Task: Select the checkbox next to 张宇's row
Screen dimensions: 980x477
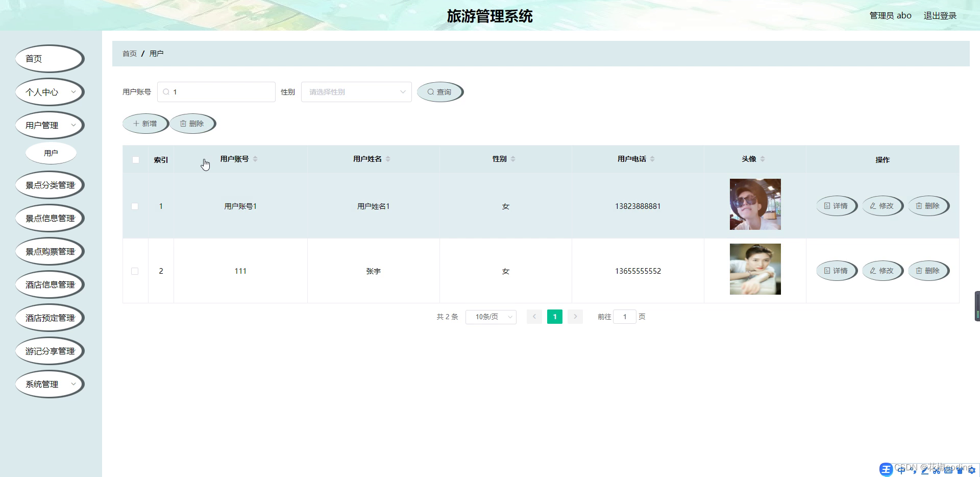Action: [135, 271]
